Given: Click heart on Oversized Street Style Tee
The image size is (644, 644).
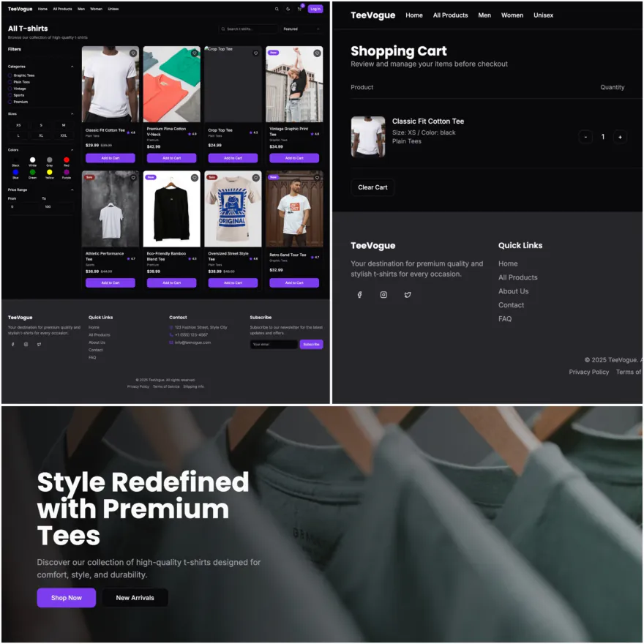Looking at the screenshot, I should [256, 178].
